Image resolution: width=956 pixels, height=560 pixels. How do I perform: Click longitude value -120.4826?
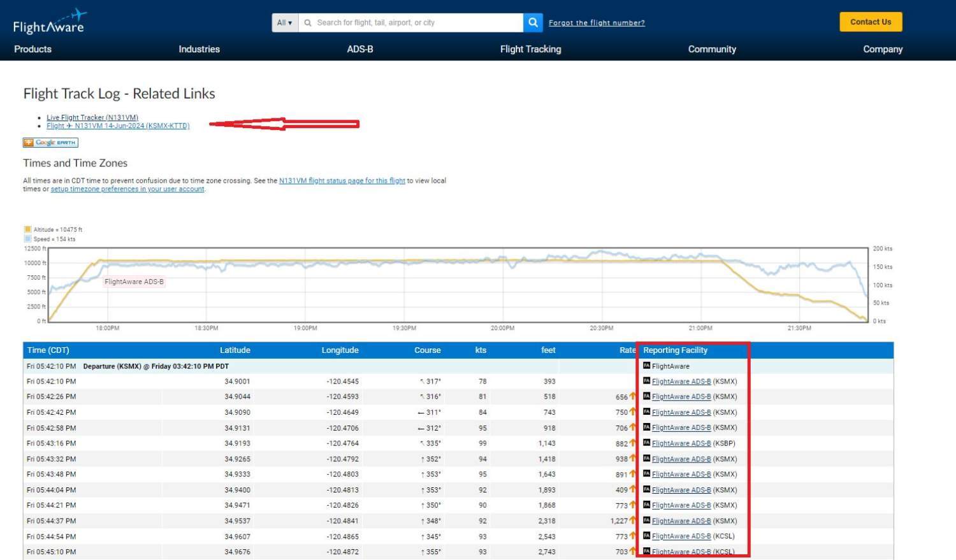point(343,505)
